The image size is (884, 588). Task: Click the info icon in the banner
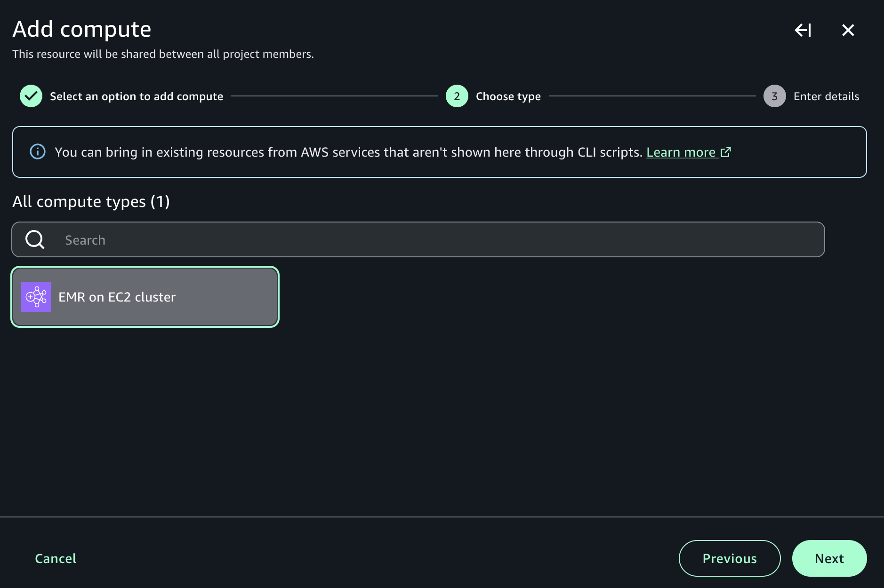tap(38, 152)
